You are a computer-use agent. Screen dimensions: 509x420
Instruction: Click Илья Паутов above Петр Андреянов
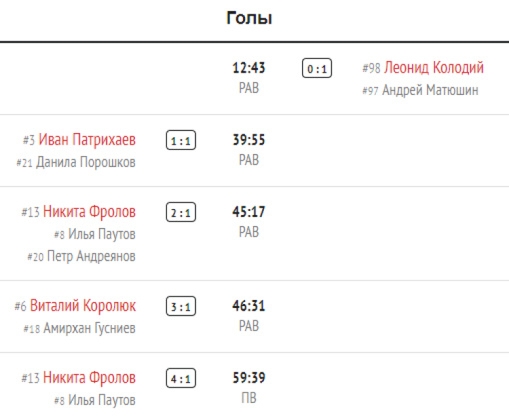(x=102, y=234)
